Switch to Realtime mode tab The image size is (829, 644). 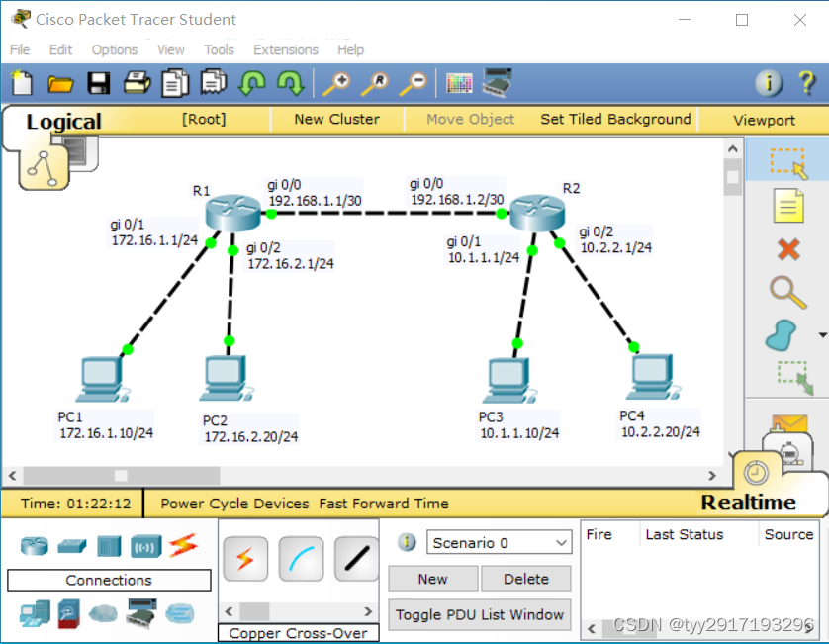749,503
